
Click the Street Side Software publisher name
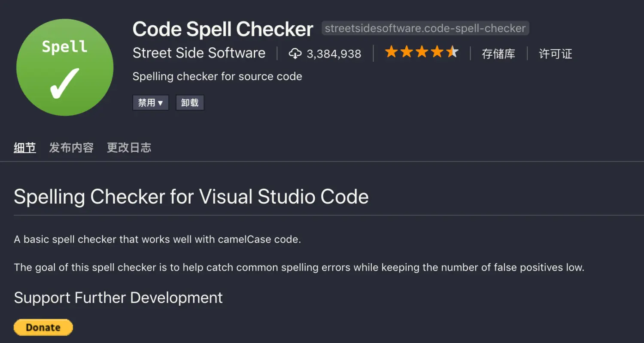pos(199,53)
